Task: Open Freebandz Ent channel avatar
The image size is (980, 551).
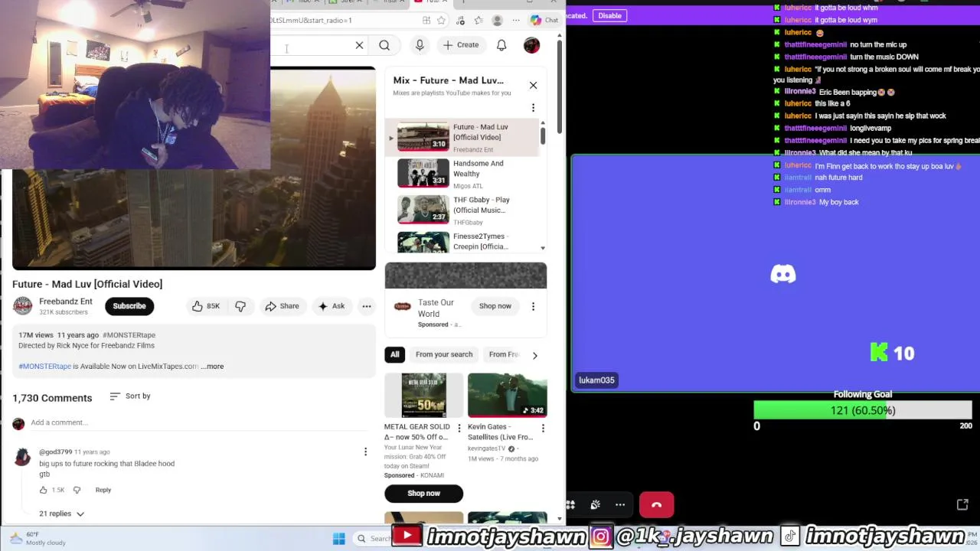Action: pos(23,306)
